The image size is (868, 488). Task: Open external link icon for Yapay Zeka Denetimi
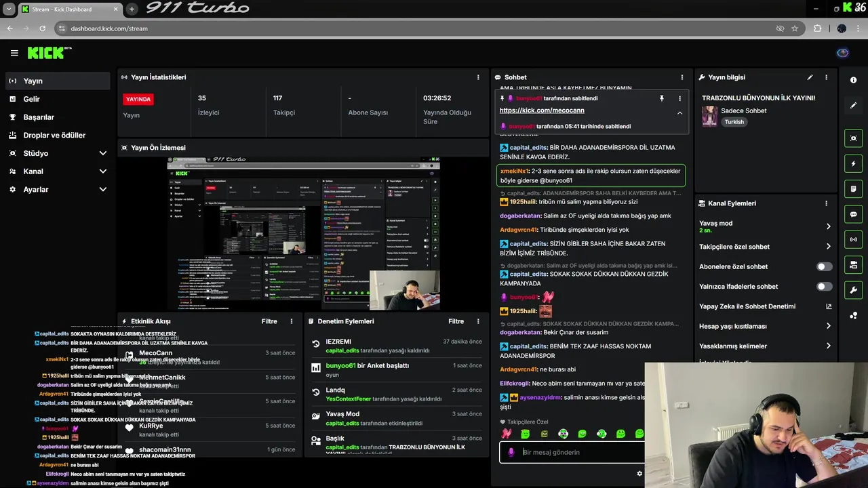pyautogui.click(x=828, y=306)
